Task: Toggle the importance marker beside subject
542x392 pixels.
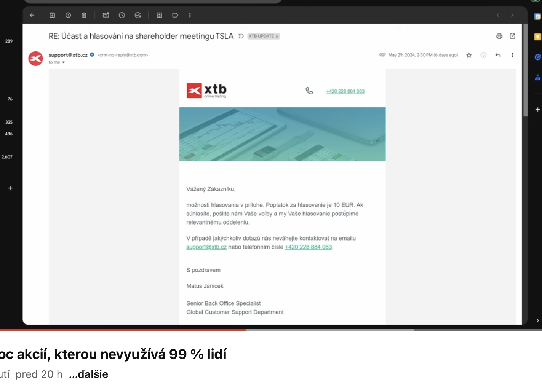Action: pos(241,36)
